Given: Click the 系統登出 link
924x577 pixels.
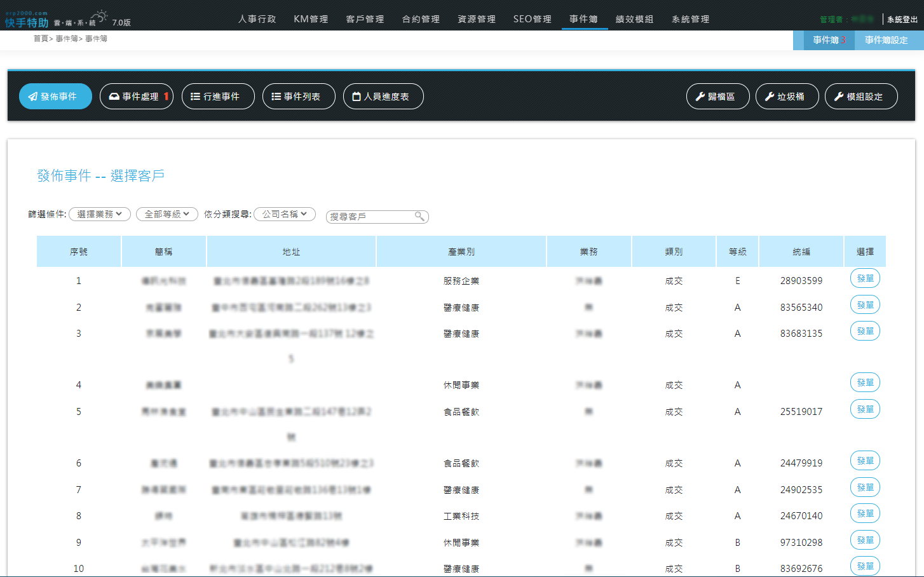Looking at the screenshot, I should (902, 20).
